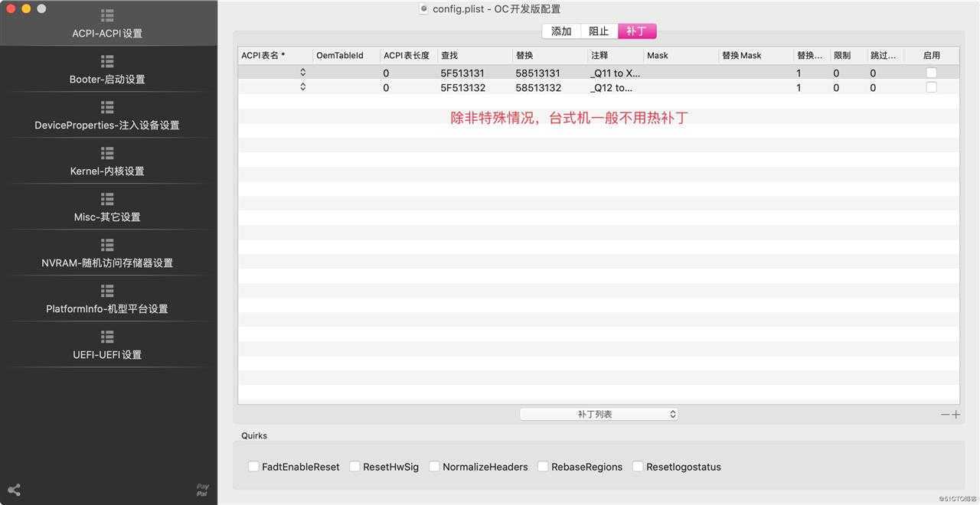Click the 查找 column header

click(475, 55)
